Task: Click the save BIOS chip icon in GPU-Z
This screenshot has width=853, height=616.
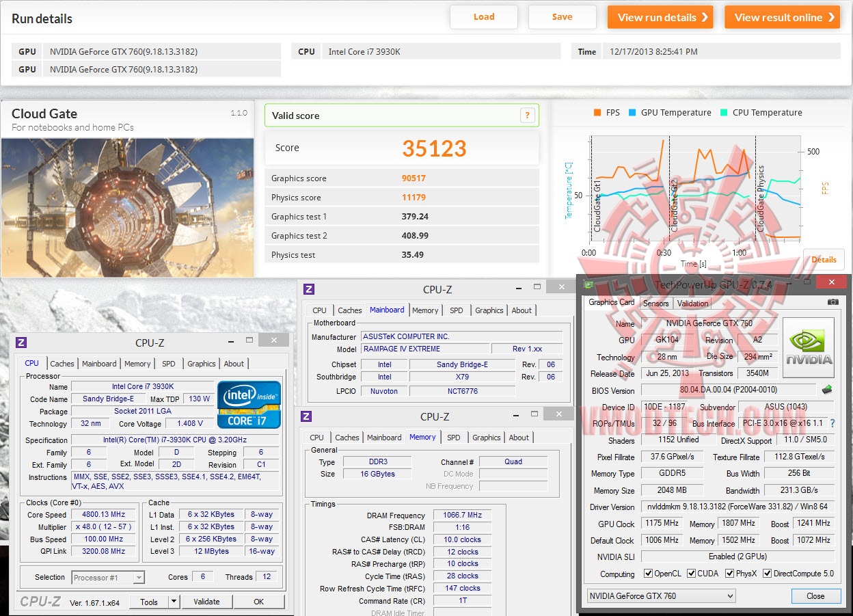Action: 827,390
